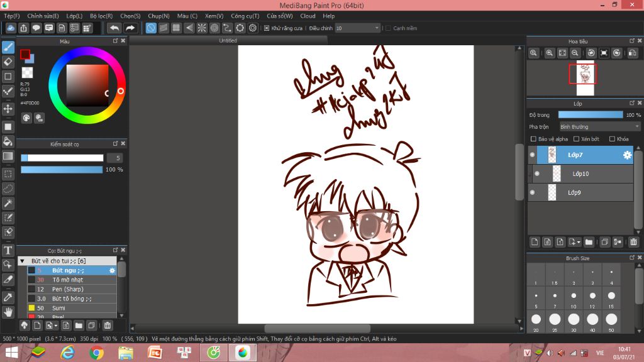
Task: Hide the Lớp10 layer visibility dot
Action: click(537, 173)
